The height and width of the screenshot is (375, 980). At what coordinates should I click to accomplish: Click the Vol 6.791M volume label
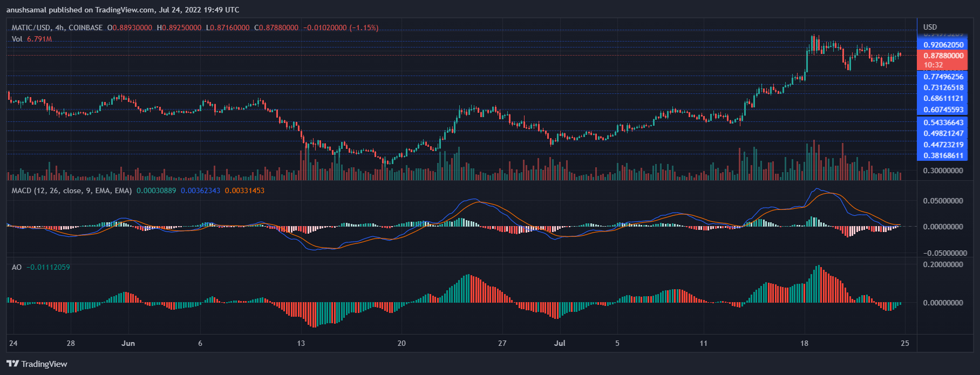click(32, 39)
